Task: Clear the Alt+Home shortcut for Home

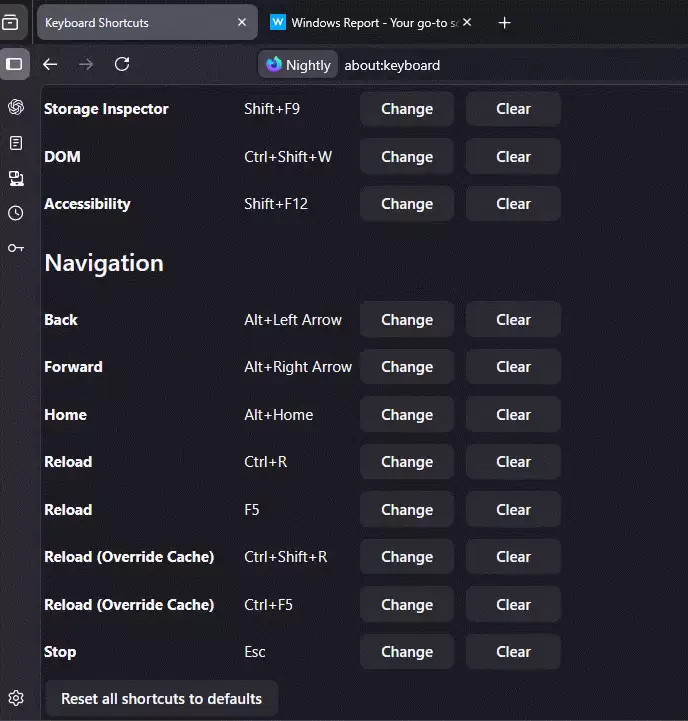Action: click(513, 414)
